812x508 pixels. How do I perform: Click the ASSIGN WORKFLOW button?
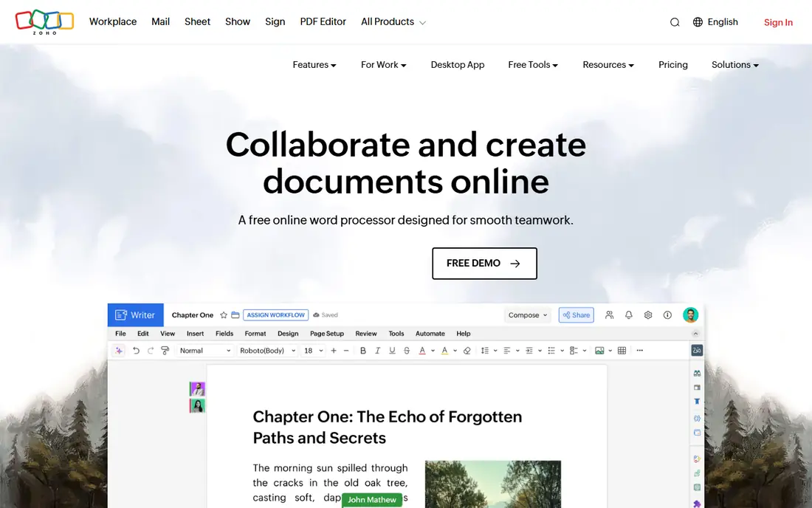click(275, 315)
